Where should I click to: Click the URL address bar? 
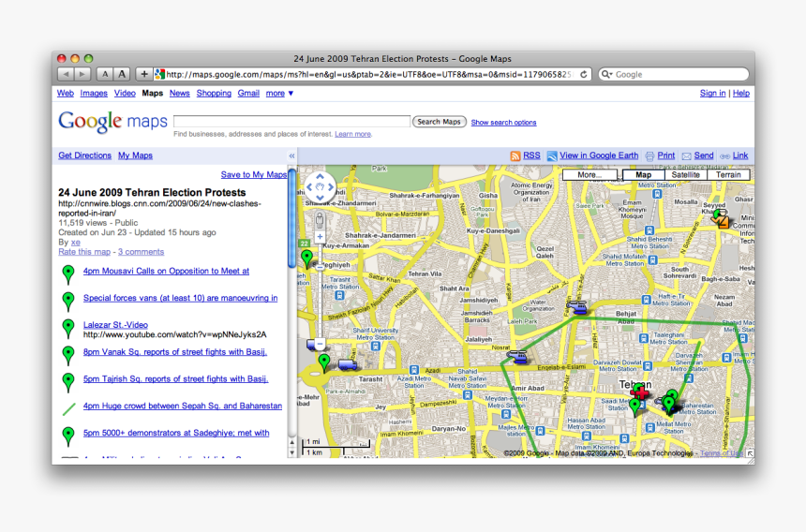[368, 74]
